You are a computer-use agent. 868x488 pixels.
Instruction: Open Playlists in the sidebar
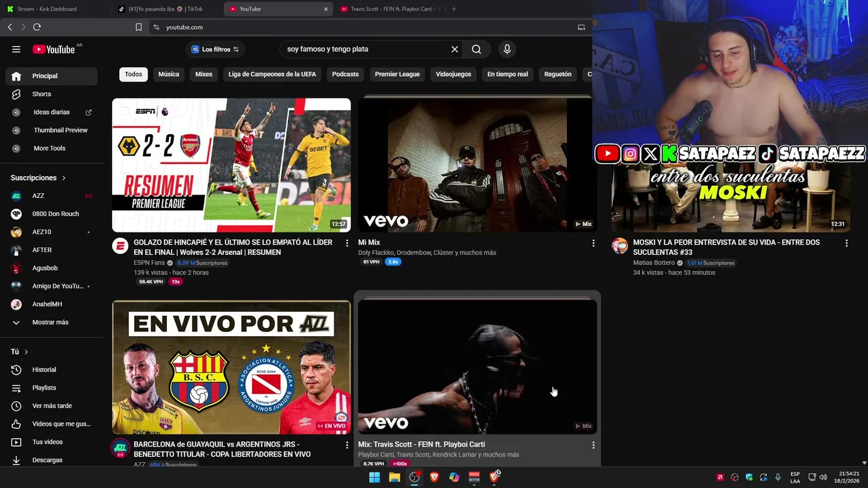coord(52,388)
